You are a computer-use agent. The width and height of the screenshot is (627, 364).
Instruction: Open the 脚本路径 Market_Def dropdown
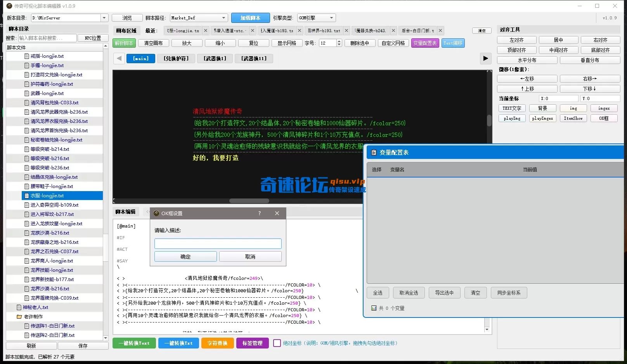224,18
